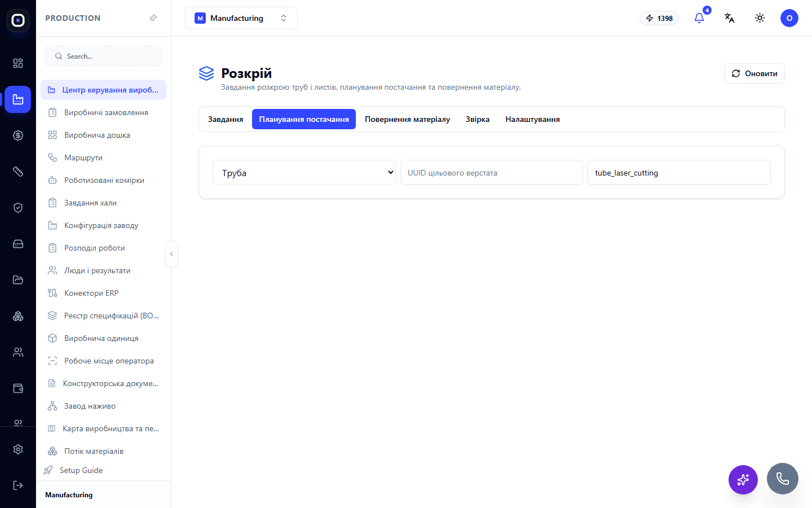Screen dimensions: 812x508
Task: Collapse the sidebar with the chevron handle
Action: tap(171, 254)
